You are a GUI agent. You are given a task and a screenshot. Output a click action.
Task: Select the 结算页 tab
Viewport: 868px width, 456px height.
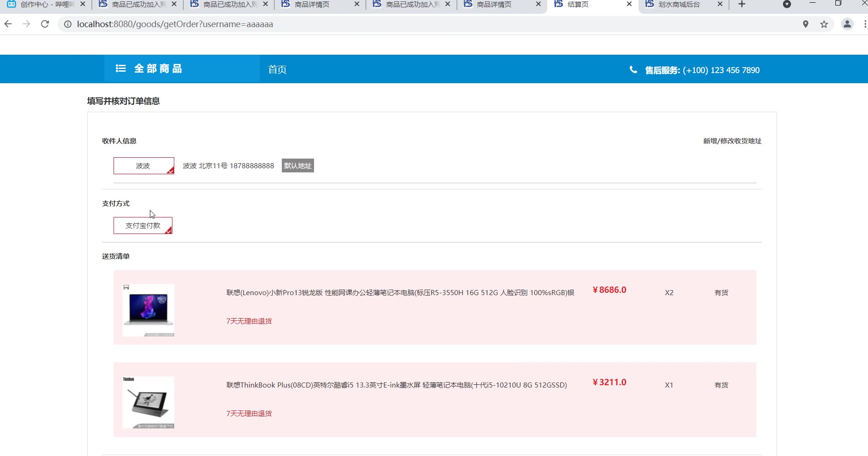pos(593,5)
